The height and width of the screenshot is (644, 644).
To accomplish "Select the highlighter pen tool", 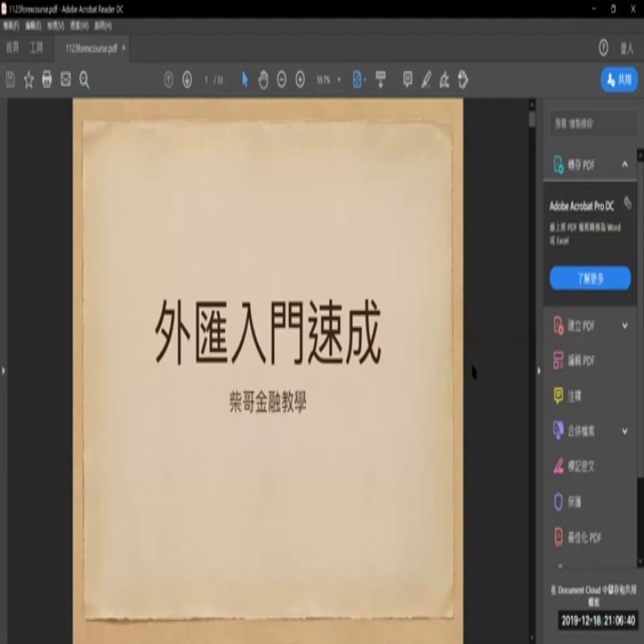I will click(426, 80).
